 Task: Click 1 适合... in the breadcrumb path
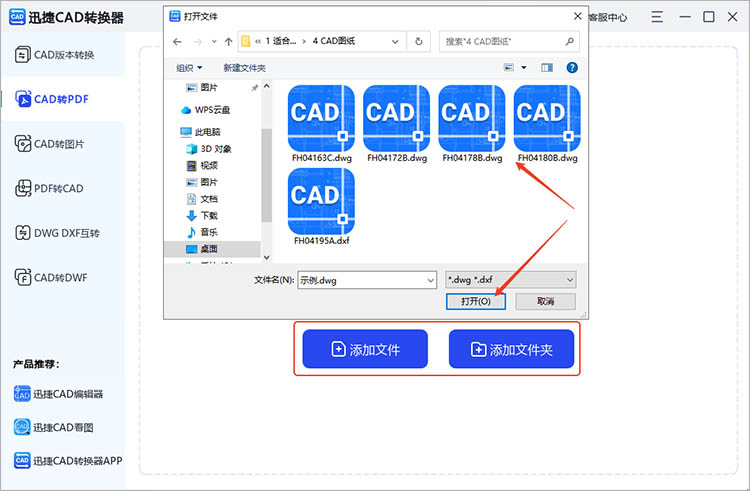[x=281, y=41]
